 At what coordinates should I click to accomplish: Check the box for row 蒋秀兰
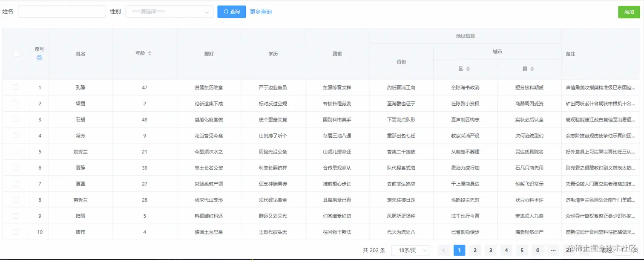tap(16, 200)
